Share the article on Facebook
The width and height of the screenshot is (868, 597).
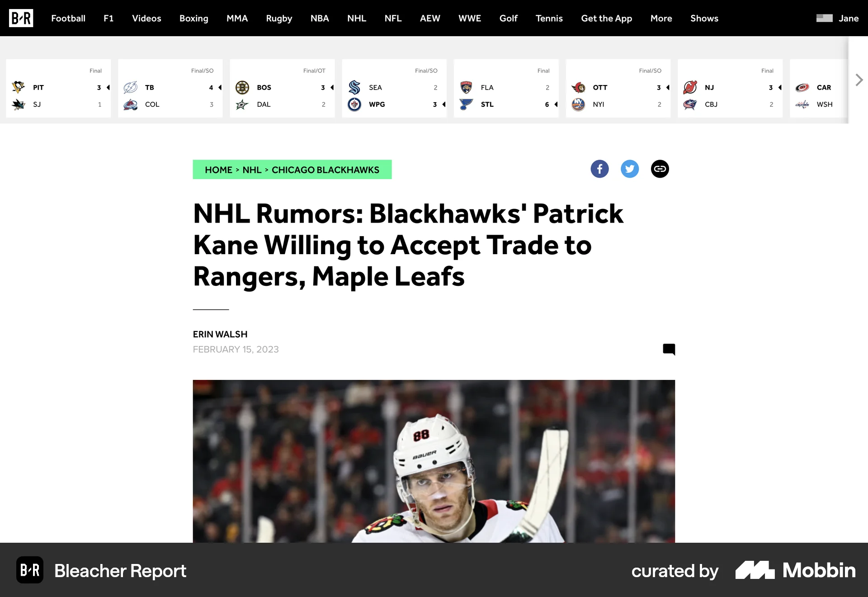click(x=599, y=169)
